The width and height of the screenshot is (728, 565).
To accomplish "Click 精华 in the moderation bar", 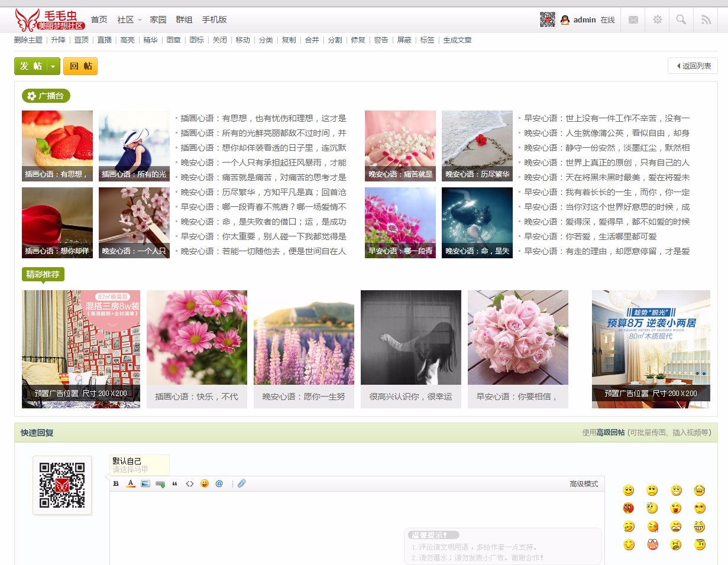I will click(151, 40).
